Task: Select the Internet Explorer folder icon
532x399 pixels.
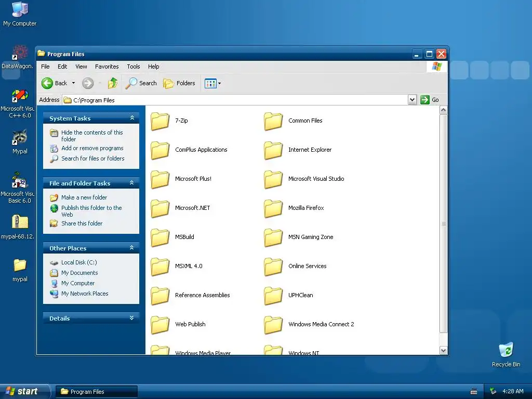Action: coord(273,150)
